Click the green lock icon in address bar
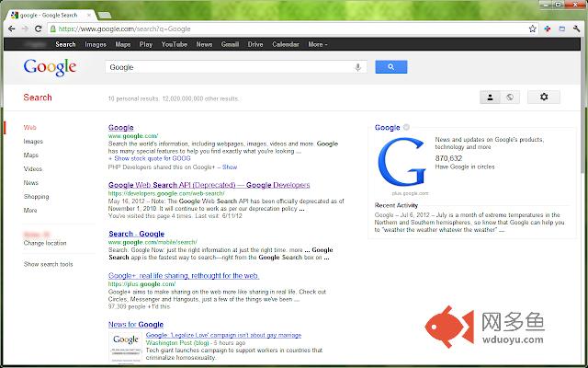The image size is (588, 368). (x=53, y=29)
